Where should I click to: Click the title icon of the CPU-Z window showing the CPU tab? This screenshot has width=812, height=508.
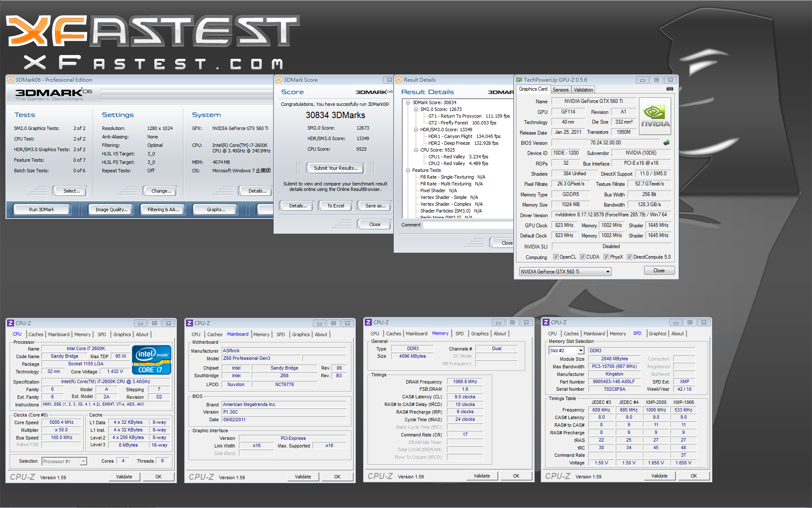pyautogui.click(x=11, y=323)
